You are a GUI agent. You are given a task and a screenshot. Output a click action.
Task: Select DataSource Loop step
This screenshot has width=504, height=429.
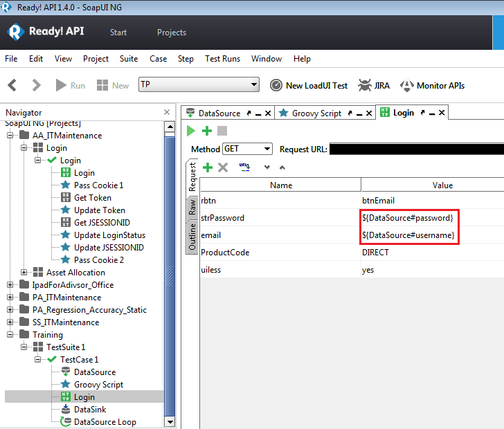[x=105, y=422]
